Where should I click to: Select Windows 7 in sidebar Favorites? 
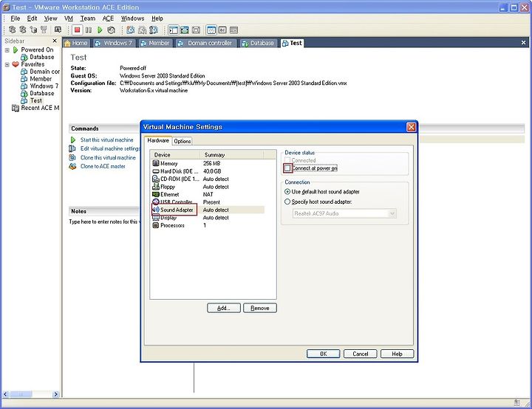click(x=39, y=86)
